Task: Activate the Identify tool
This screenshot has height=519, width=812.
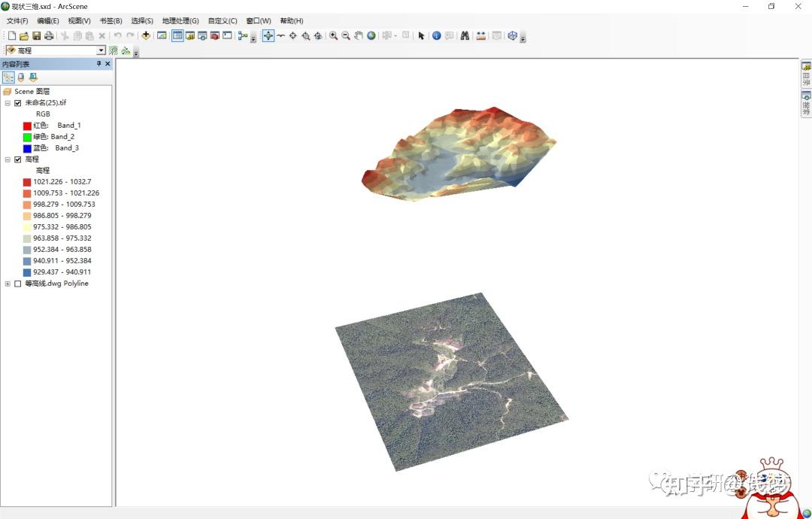Action: pos(436,35)
